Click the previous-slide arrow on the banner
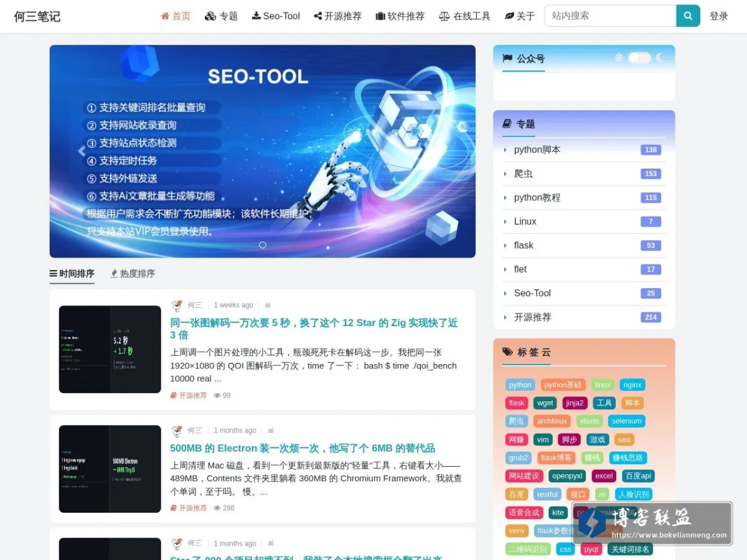Viewport: 747px width, 560px height. pyautogui.click(x=82, y=151)
